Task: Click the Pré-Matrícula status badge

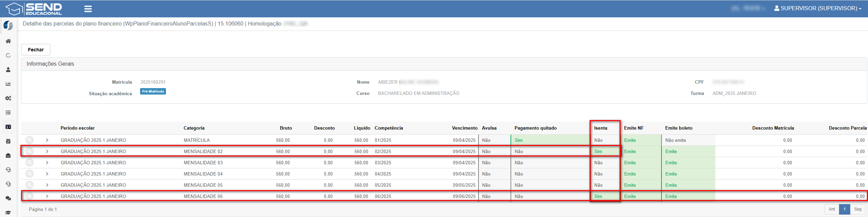Action: (153, 91)
